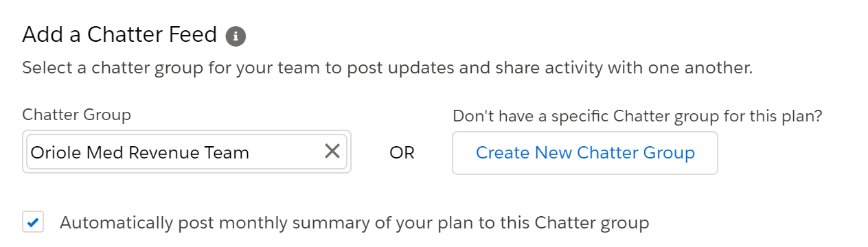Clear the Oriole Med Revenue Team selection
The width and height of the screenshot is (868, 247).
click(332, 152)
